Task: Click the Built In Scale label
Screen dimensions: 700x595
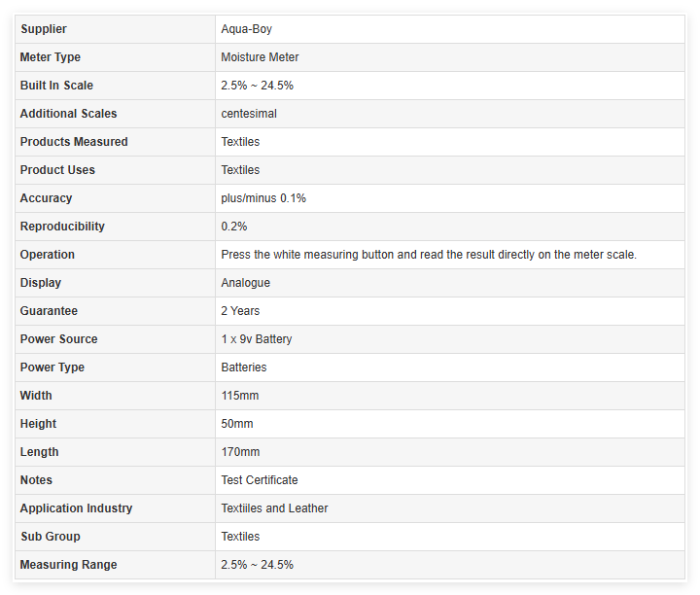Action: pos(56,86)
